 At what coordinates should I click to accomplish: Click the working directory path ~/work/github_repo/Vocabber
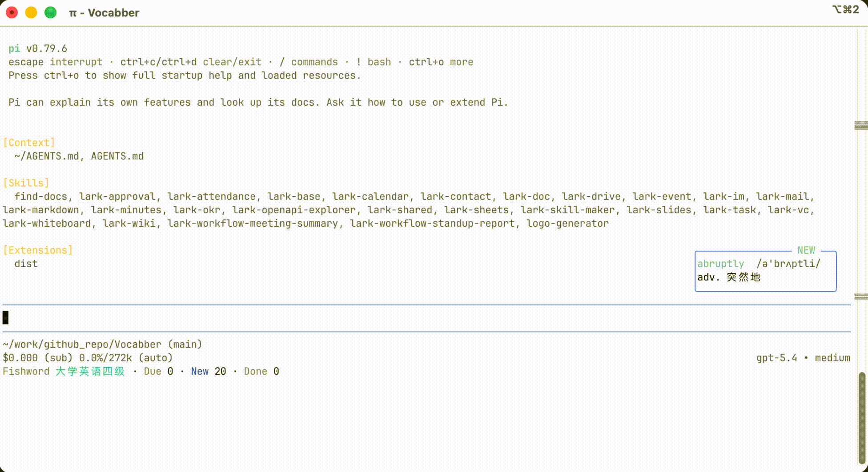(82, 344)
